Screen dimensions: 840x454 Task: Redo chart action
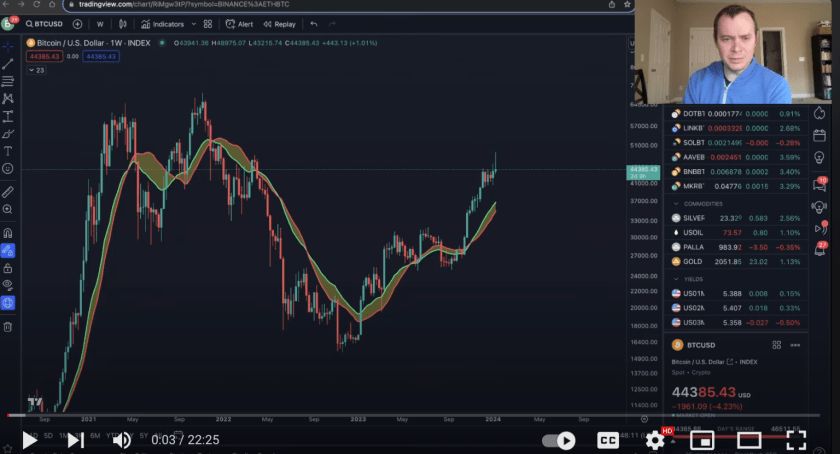click(332, 24)
